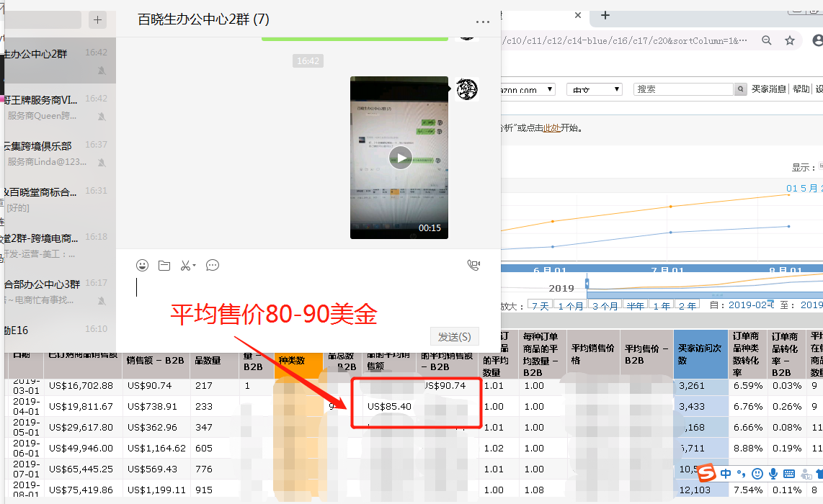The image size is (823, 504).
Task: Click the search magnifier button
Action: 740,89
